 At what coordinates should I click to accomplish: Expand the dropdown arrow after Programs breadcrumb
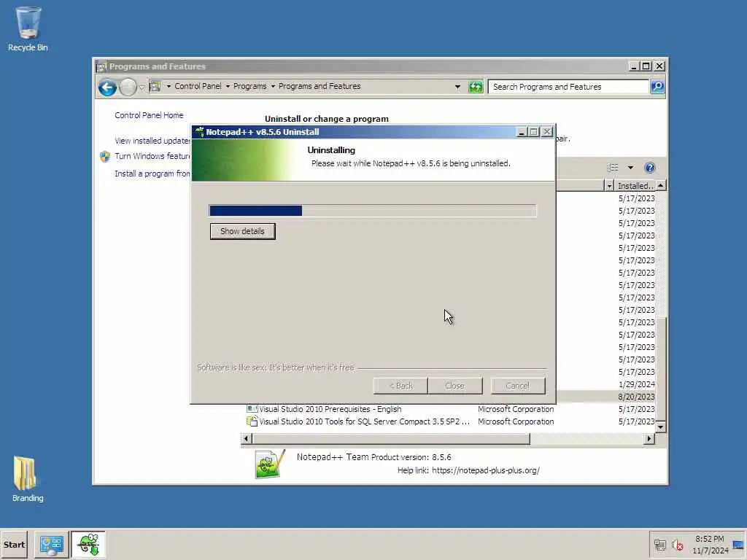click(273, 86)
